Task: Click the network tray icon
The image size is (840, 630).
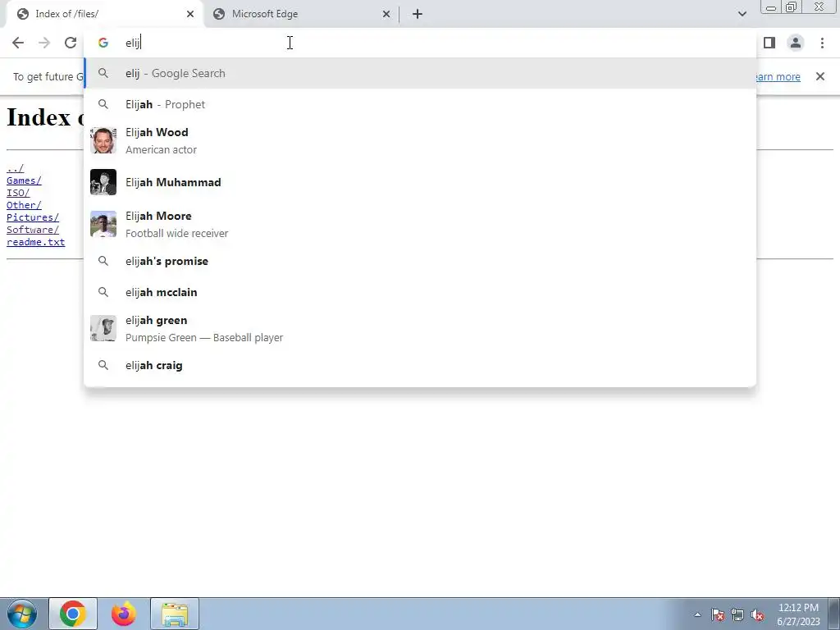Action: pyautogui.click(x=737, y=615)
